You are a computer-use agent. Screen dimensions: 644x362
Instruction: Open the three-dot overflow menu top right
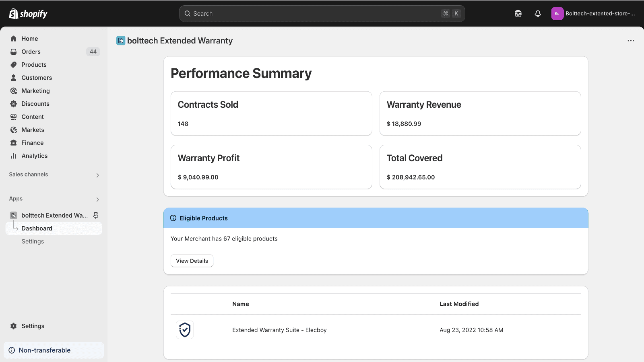point(630,40)
